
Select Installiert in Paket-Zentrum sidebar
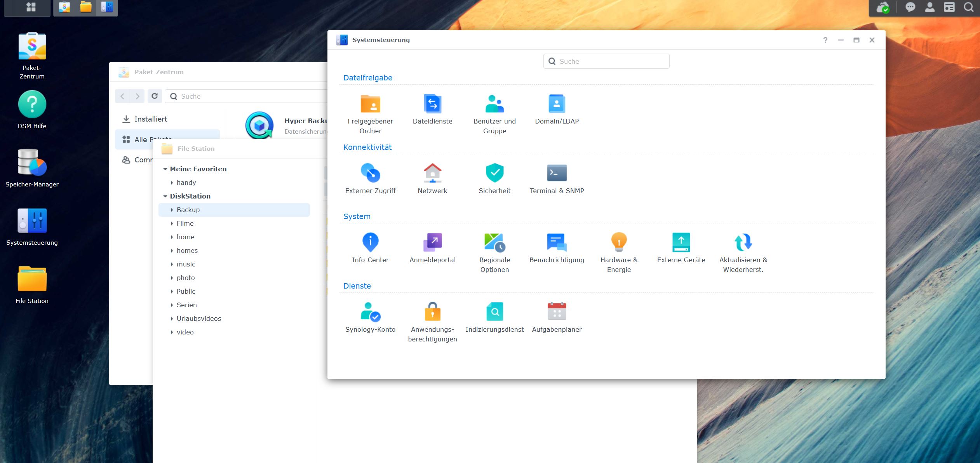(151, 119)
